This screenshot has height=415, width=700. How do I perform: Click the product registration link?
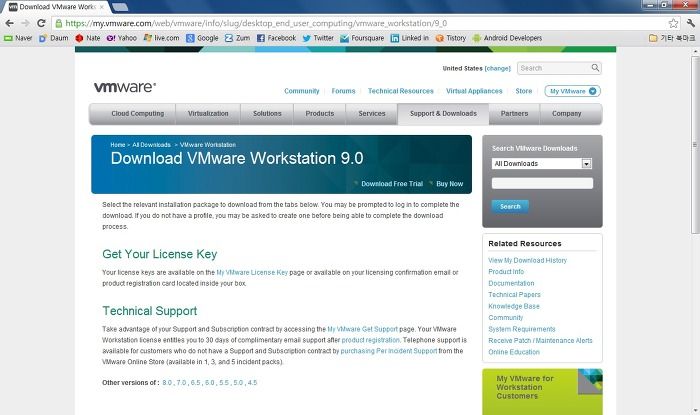pyautogui.click(x=371, y=340)
